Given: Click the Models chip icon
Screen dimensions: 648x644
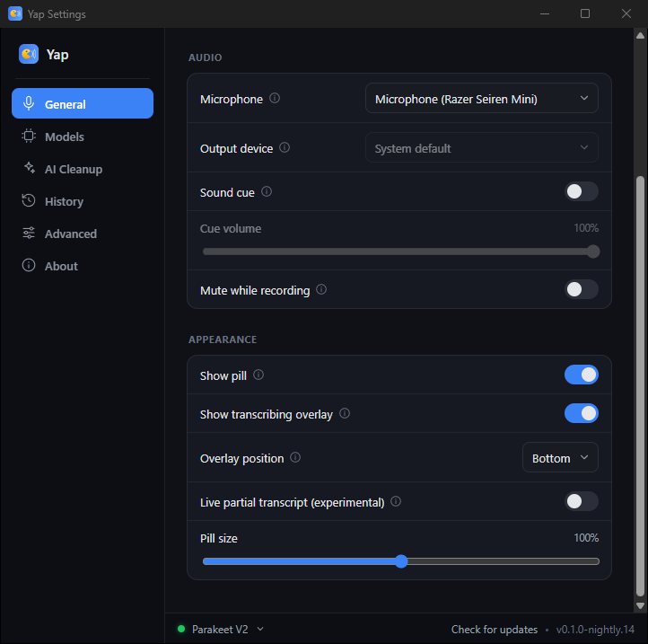Looking at the screenshot, I should [x=29, y=137].
